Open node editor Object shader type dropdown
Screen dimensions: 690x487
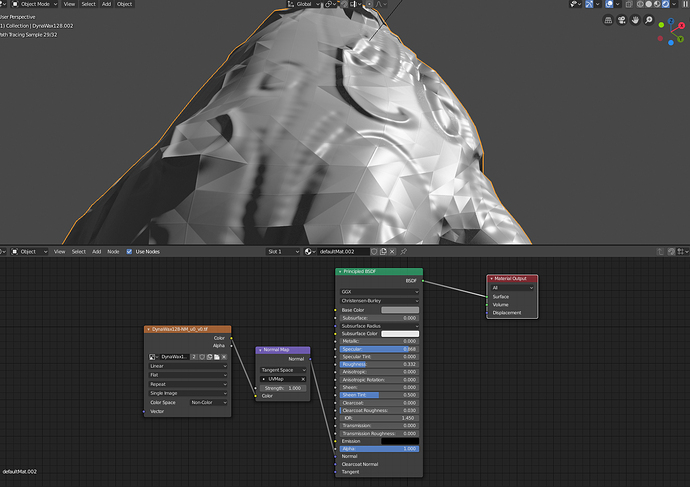tap(29, 252)
